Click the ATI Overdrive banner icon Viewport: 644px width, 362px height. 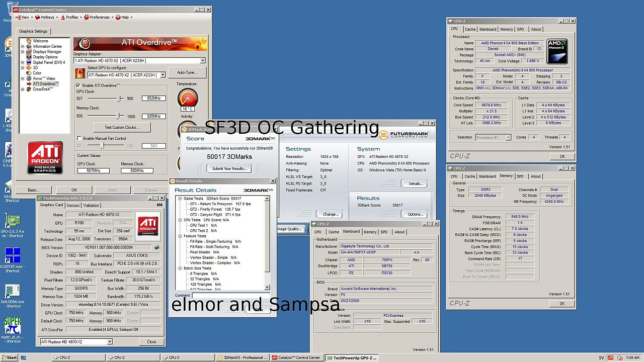[85, 44]
